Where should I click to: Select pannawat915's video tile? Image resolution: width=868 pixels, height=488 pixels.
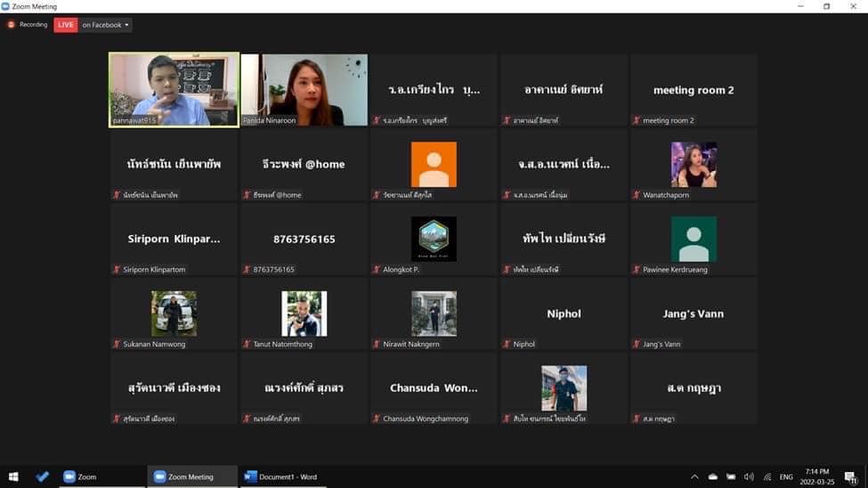click(x=174, y=90)
